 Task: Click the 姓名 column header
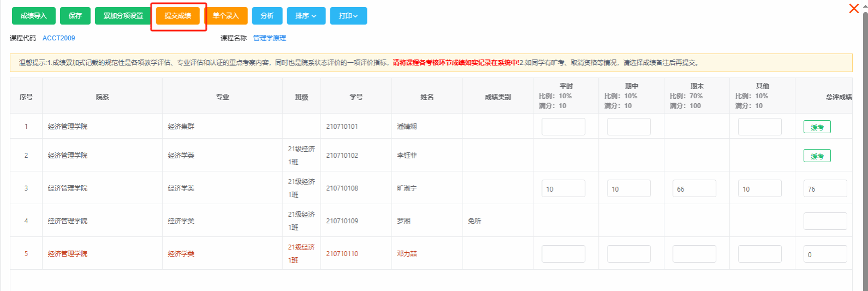[427, 97]
